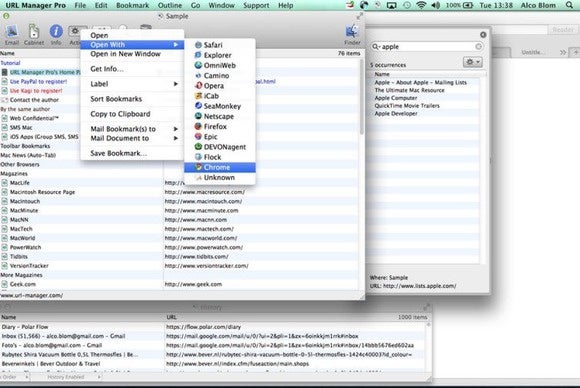Select the TidBits bookmark row
The width and height of the screenshot is (580, 388).
click(x=179, y=257)
